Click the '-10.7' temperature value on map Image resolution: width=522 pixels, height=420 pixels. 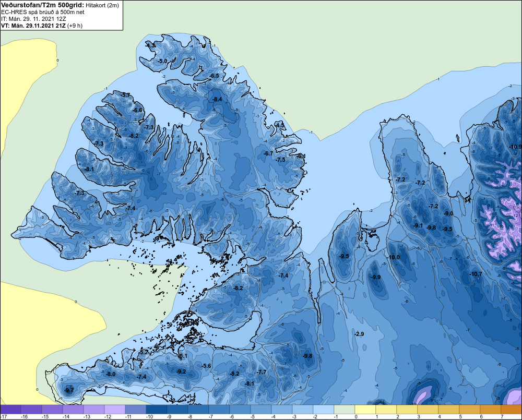476,274
